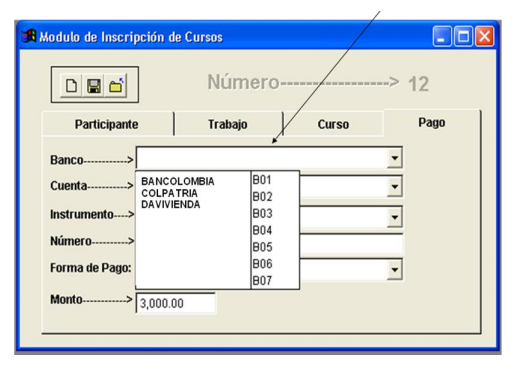Screen dimensions: 516x376
Task: Select DAVIVIENDA from the bank list
Action: click(171, 204)
